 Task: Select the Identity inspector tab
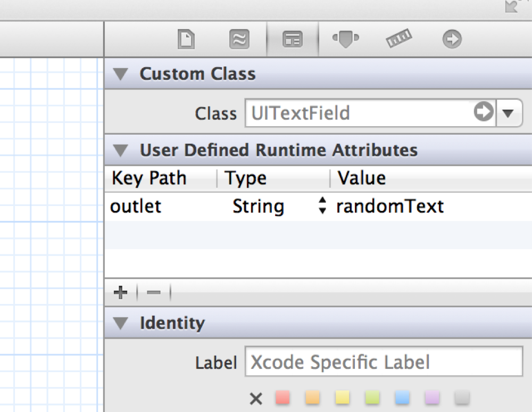click(293, 39)
